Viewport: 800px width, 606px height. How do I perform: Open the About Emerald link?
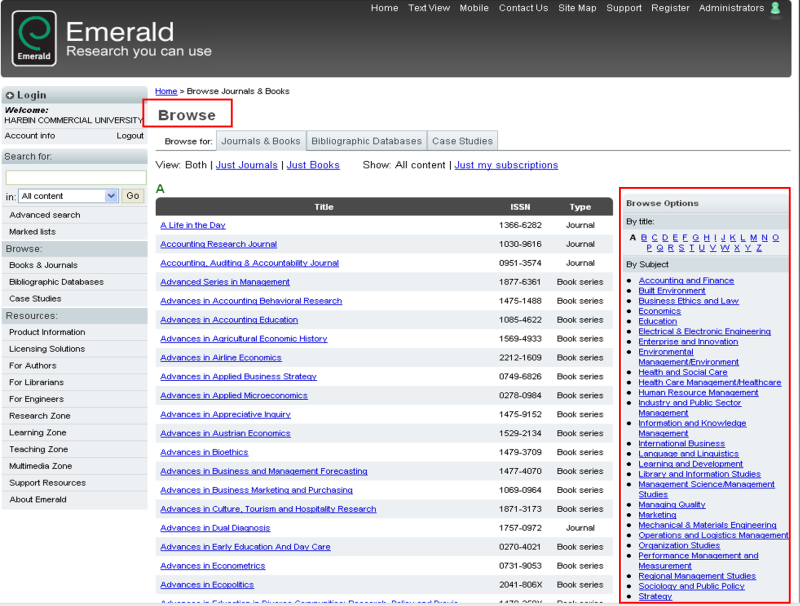(x=38, y=500)
